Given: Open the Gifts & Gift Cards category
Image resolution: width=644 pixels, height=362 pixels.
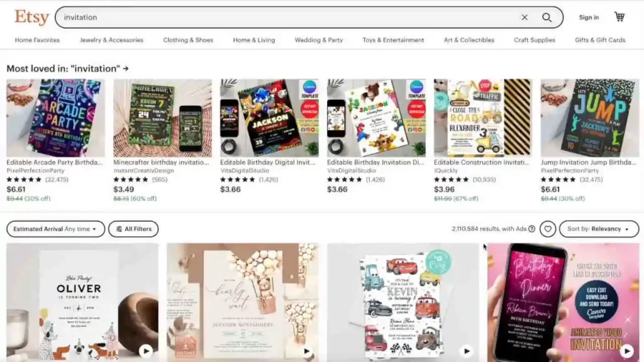Looking at the screenshot, I should 600,40.
